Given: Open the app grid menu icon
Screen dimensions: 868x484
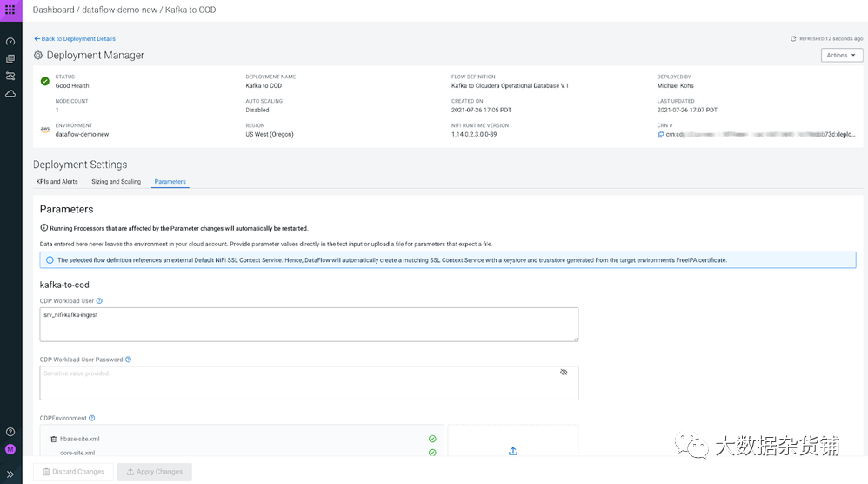Looking at the screenshot, I should click(10, 10).
